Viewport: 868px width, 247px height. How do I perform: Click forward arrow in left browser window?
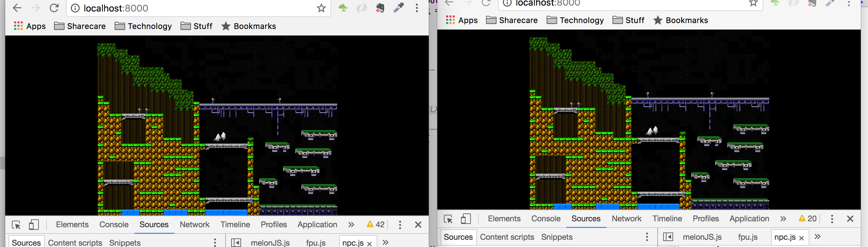tap(35, 8)
